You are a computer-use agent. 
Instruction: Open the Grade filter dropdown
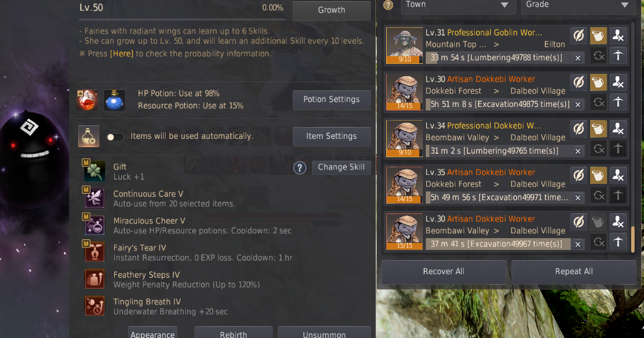(x=577, y=5)
